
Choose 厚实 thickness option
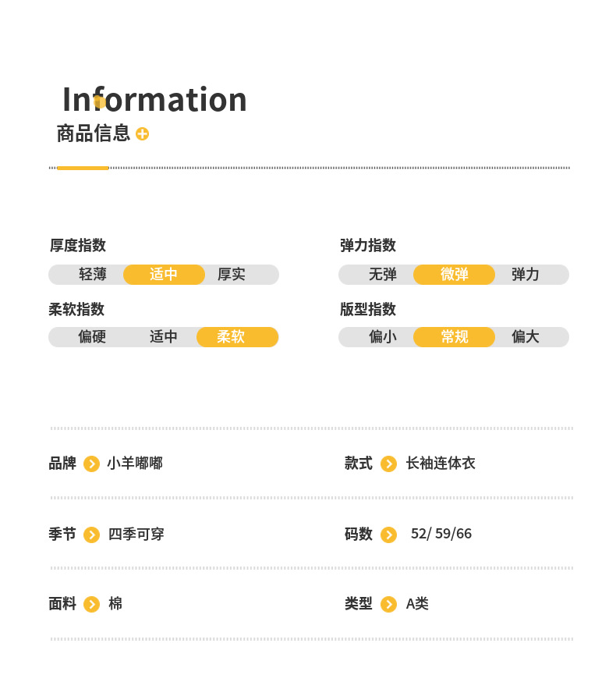pyautogui.click(x=232, y=275)
